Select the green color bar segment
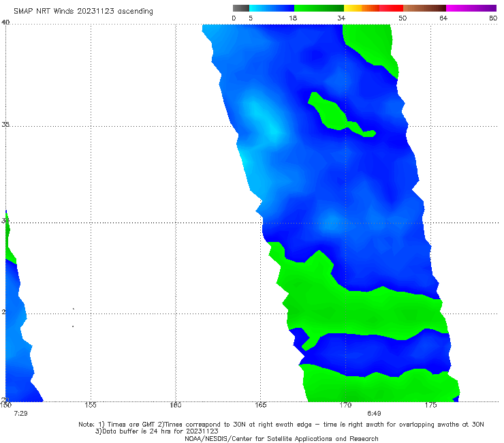This screenshot has height=443, width=504. coord(319,8)
